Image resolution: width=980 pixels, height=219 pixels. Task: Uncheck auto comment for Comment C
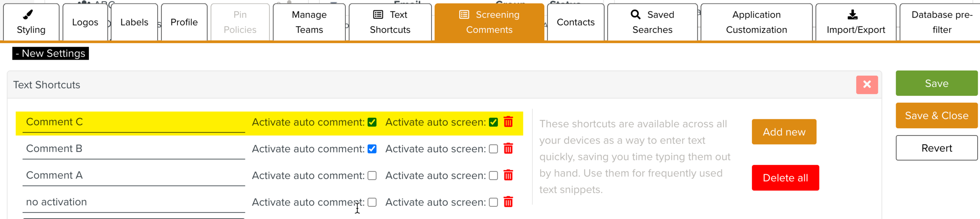pos(372,122)
